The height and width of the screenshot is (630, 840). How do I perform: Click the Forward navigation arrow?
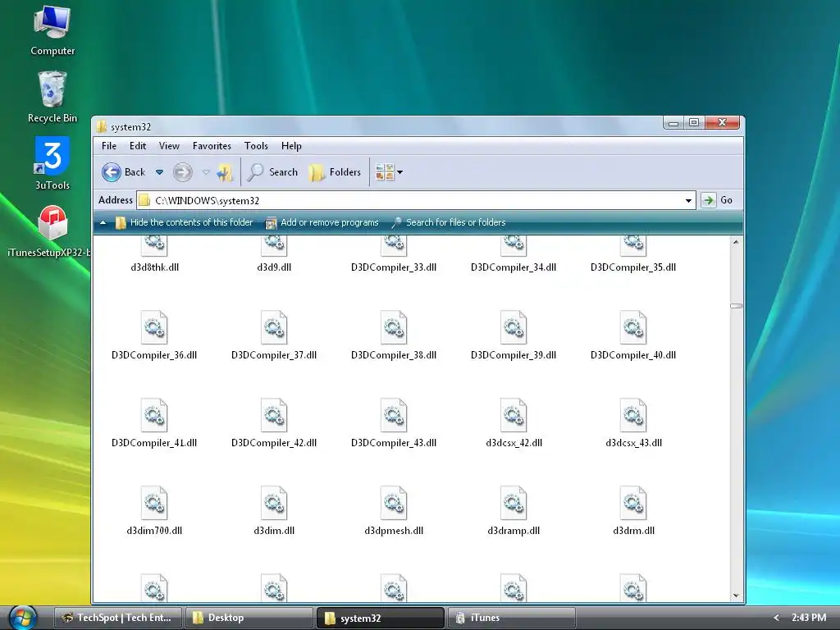click(183, 172)
